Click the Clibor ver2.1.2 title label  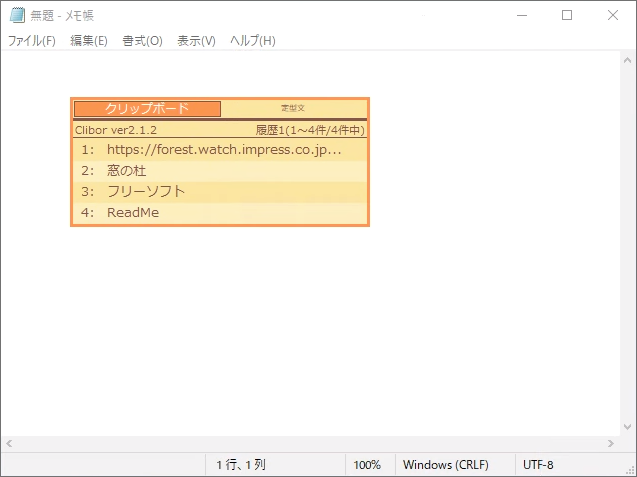(116, 130)
